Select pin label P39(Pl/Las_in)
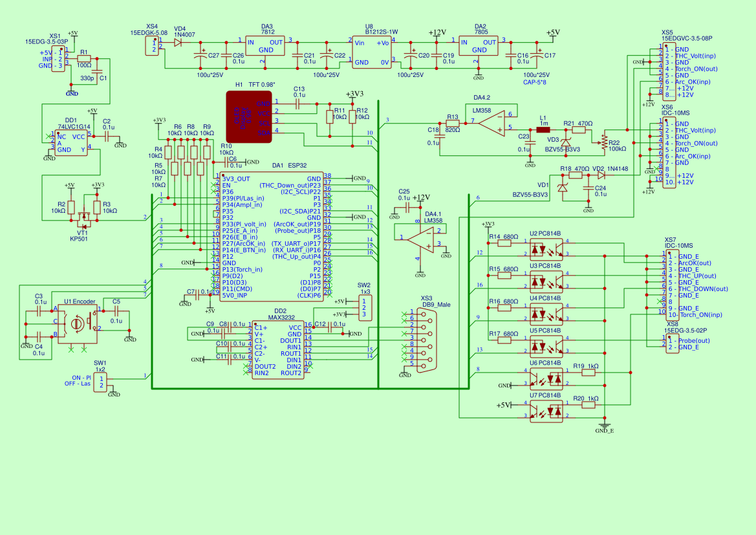The width and height of the screenshot is (756, 535). [x=243, y=198]
